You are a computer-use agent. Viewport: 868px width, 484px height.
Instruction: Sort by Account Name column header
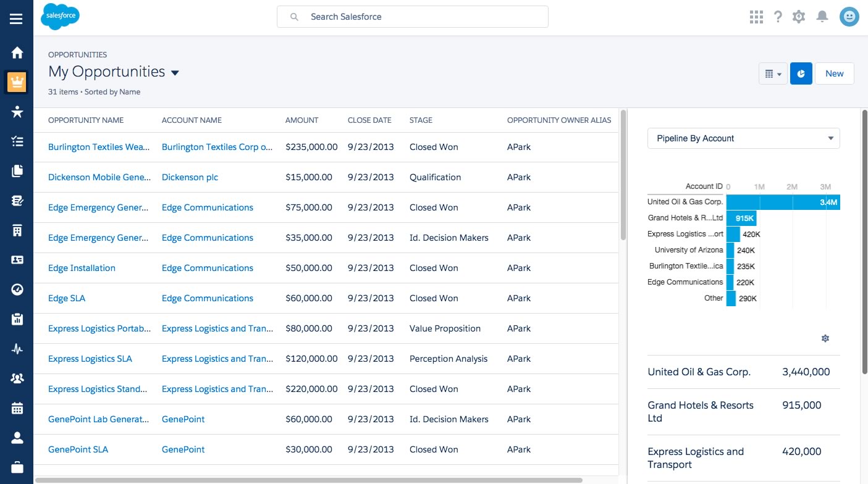pos(192,120)
